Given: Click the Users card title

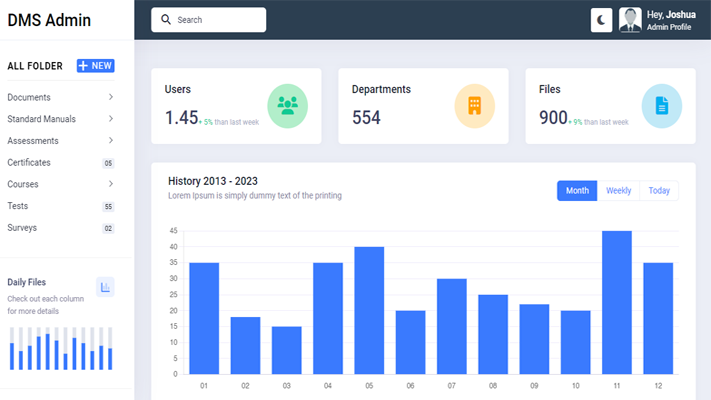Looking at the screenshot, I should click(x=178, y=89).
